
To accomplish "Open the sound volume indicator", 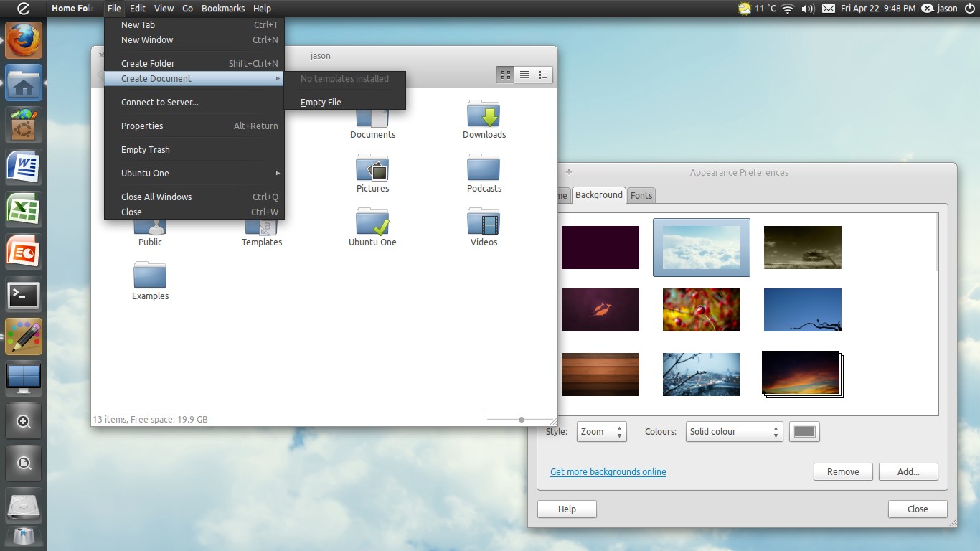I will click(x=808, y=9).
